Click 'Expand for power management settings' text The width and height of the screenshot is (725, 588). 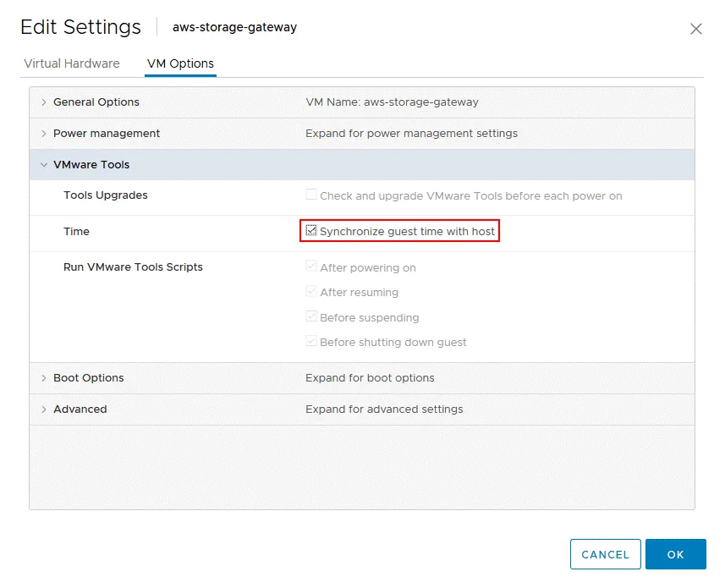click(411, 134)
